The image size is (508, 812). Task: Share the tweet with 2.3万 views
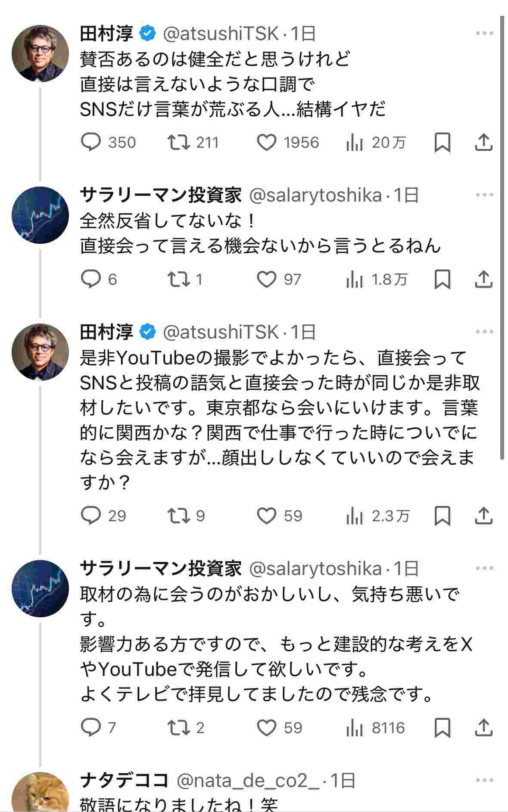pyautogui.click(x=483, y=516)
